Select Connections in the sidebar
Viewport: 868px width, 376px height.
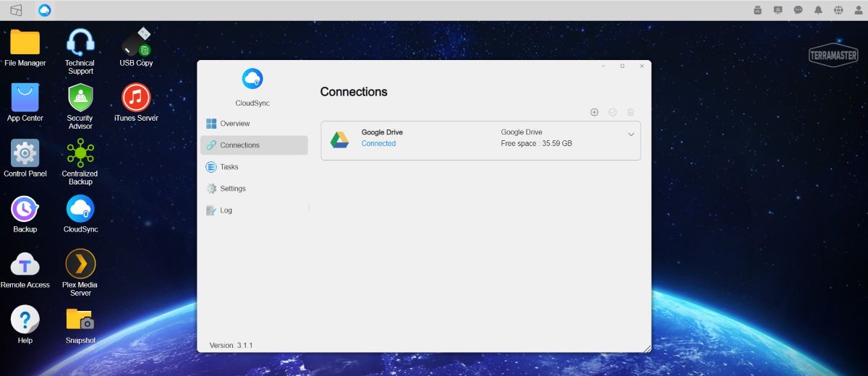(x=254, y=145)
